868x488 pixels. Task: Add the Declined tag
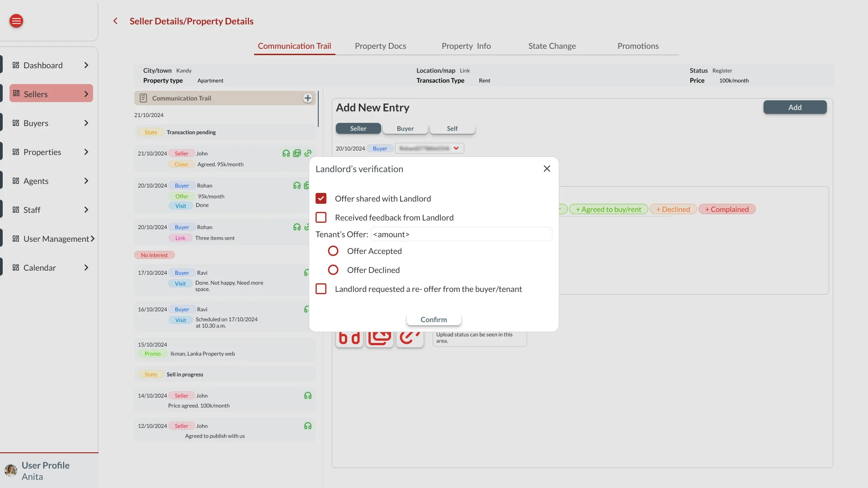[673, 209]
